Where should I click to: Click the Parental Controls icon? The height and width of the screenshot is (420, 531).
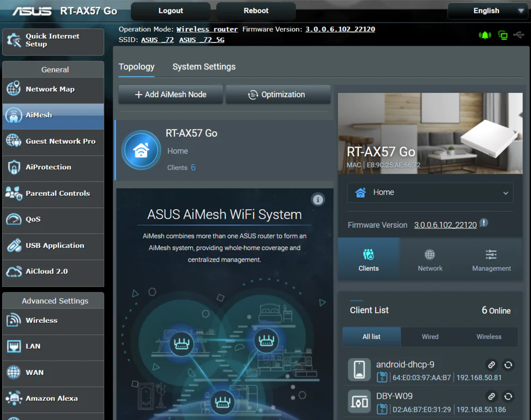tap(14, 193)
